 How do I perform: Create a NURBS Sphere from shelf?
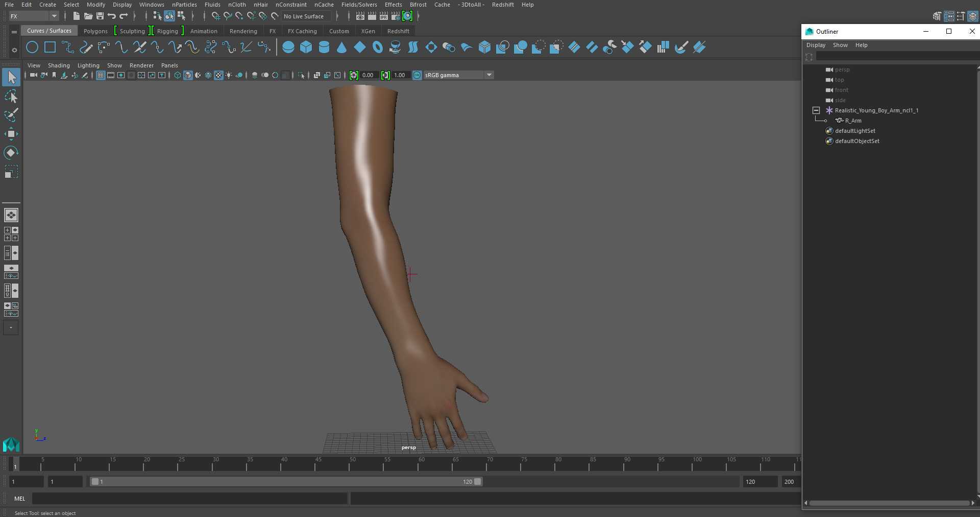point(288,48)
